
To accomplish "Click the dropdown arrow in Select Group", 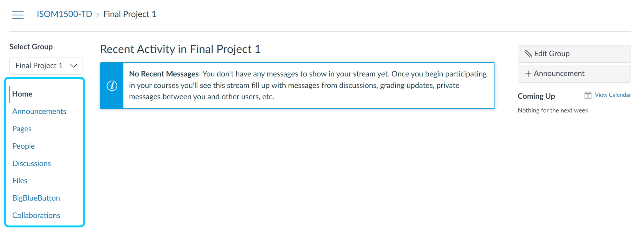I will coord(74,66).
